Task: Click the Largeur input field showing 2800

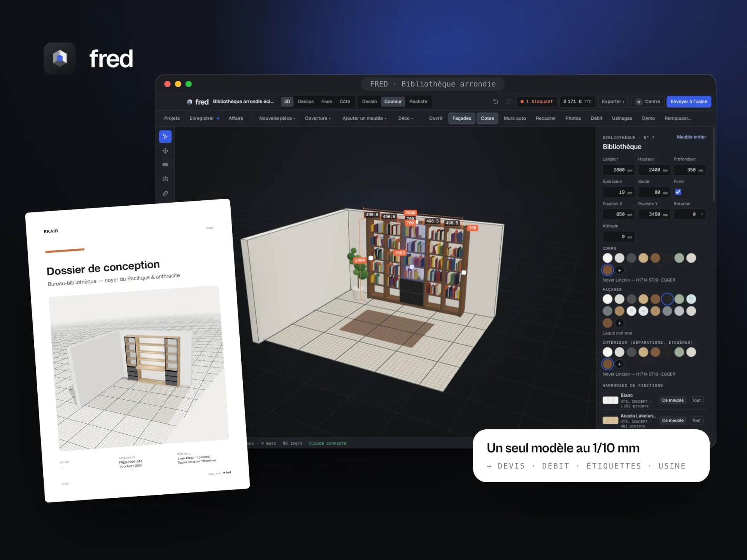Action: coord(618,170)
